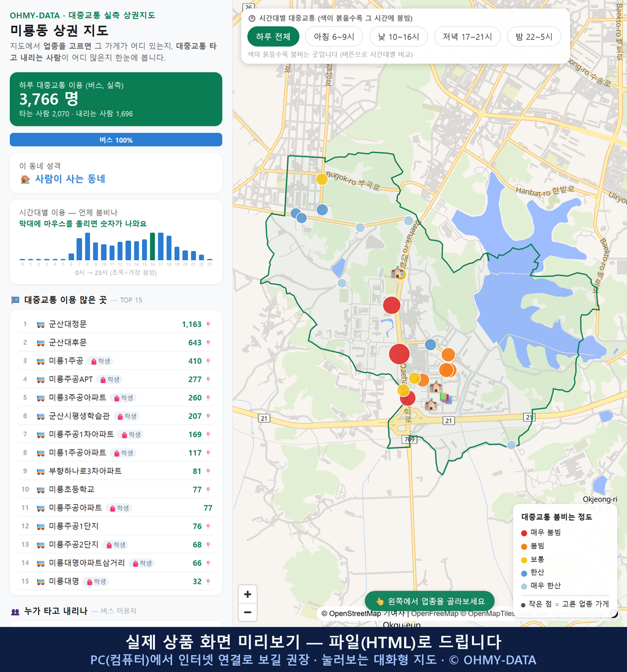The image size is (627, 672).
Task: Click the house icon by 사람이 사는 동네
Action: (25, 179)
